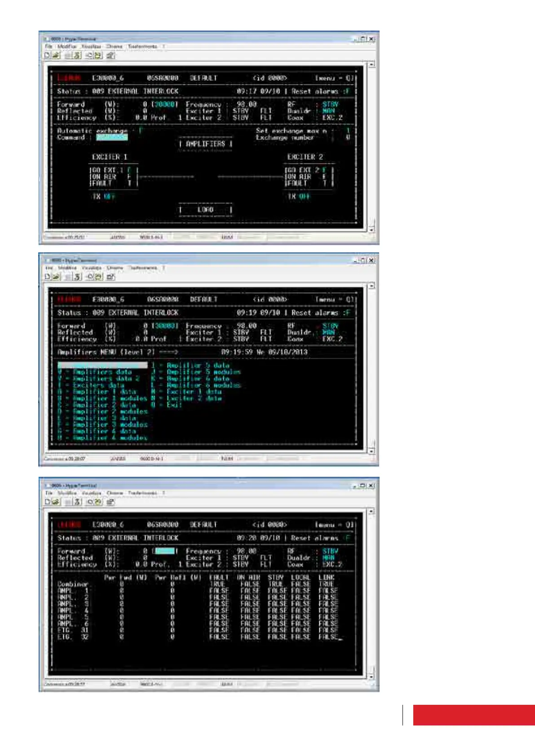Open Chiama menu in the Amplifiers MENU window
The image size is (535, 756).
[x=115, y=268]
